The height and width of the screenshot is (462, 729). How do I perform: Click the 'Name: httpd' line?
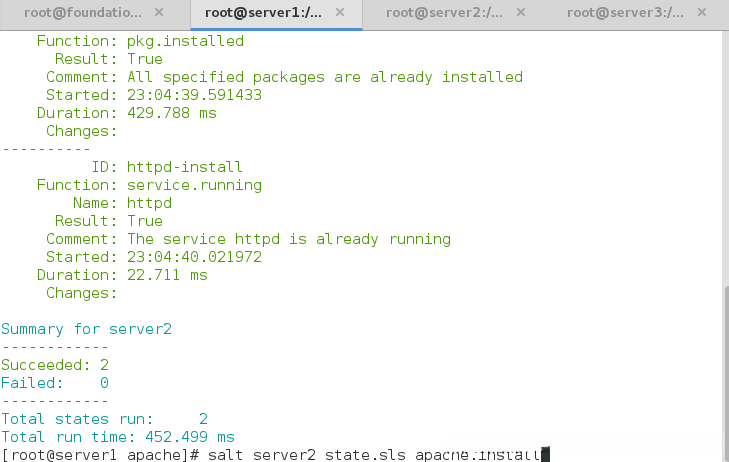122,203
